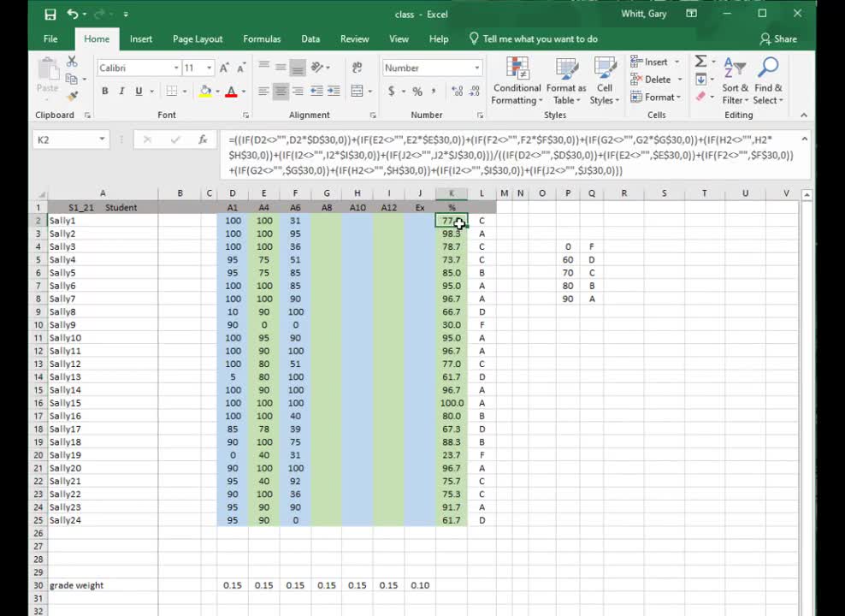
Task: Click the Merge & Center button
Action: point(357,91)
